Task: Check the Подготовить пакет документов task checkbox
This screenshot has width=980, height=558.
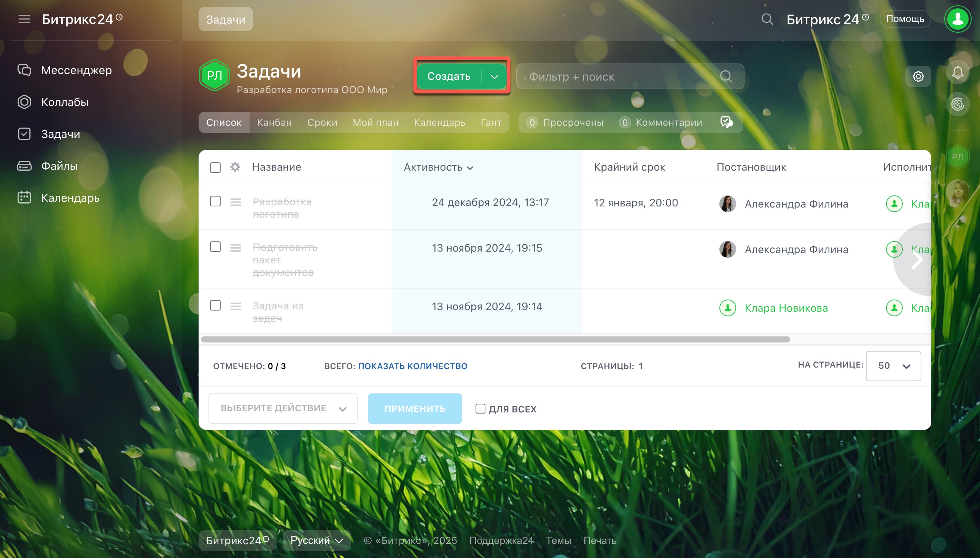Action: coord(215,247)
